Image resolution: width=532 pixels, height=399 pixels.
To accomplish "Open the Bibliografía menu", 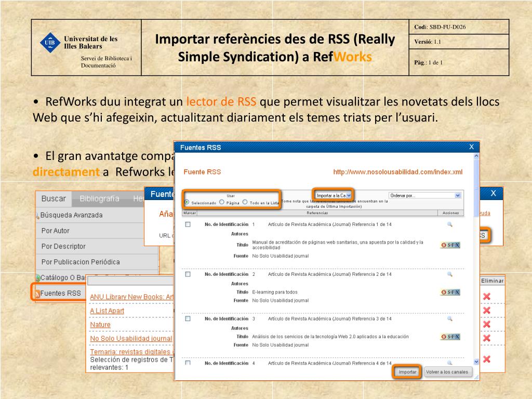I will point(99,199).
